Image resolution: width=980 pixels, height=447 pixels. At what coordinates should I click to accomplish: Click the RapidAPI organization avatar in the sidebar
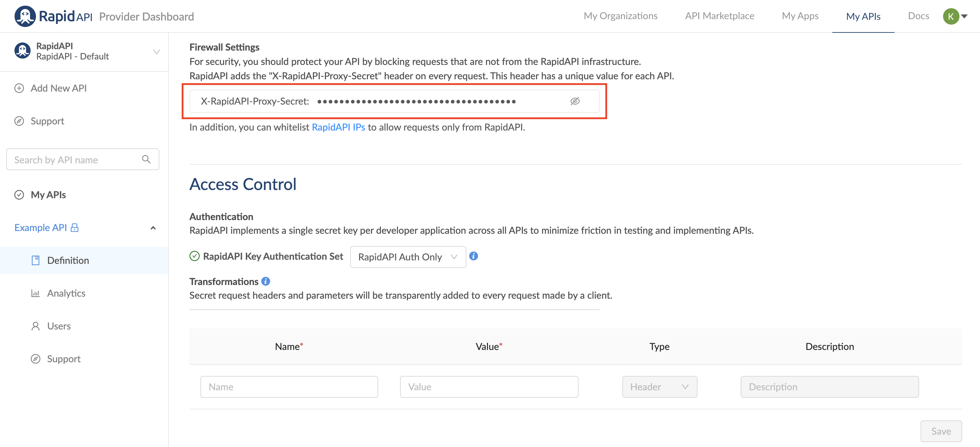[x=23, y=51]
